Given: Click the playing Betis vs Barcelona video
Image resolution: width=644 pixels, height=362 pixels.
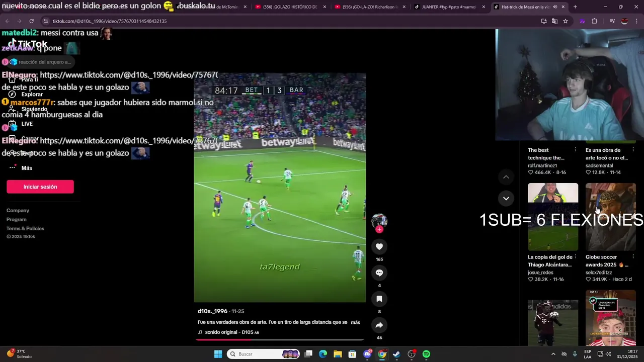Looking at the screenshot, I should [280, 188].
